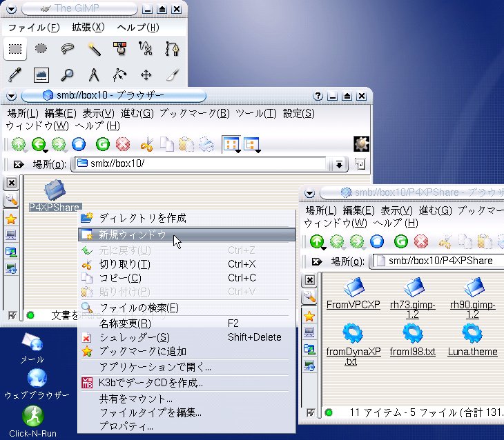Click the Up arrow in smb://box10 browser
This screenshot has height=440, width=504.
tap(19, 144)
